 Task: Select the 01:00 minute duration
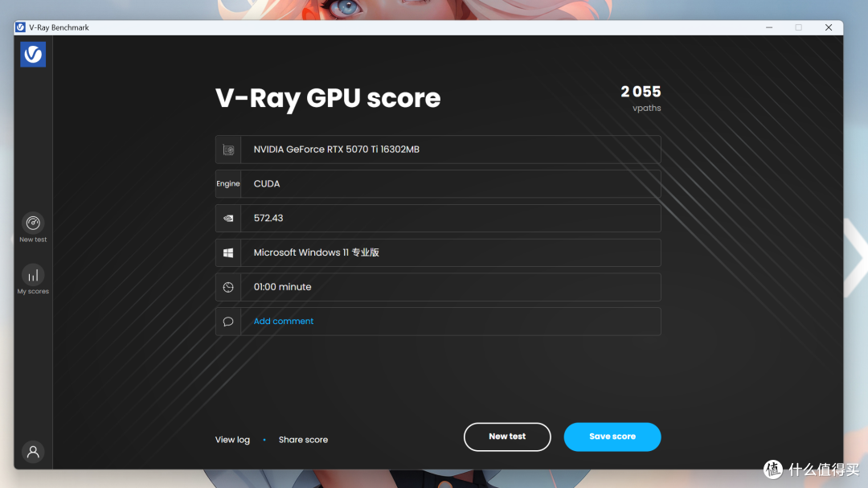pos(282,287)
